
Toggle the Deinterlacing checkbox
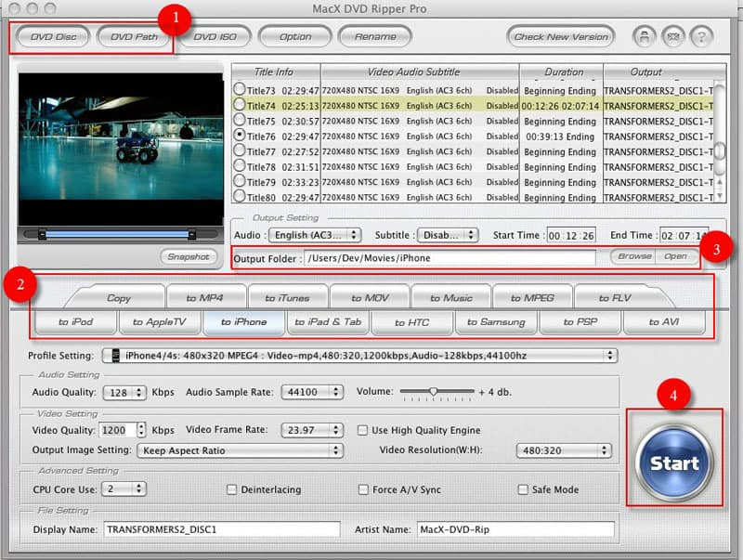pos(231,489)
